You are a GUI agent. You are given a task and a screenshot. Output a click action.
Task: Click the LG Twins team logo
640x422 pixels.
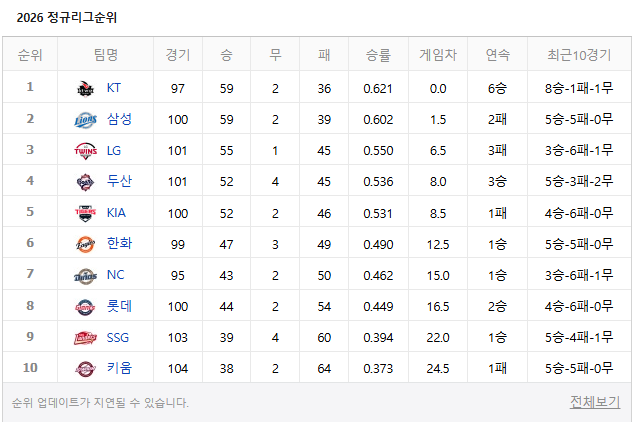click(x=85, y=151)
